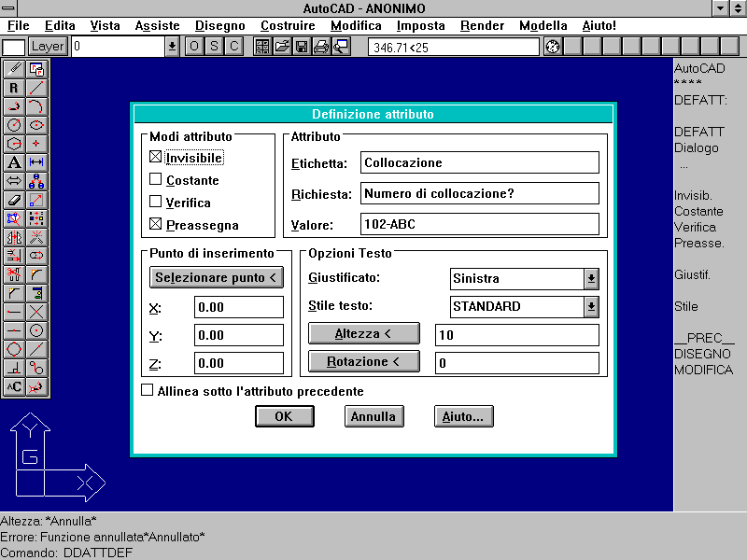This screenshot has height=560, width=747.
Task: Select the Polygon drawing tool
Action: pos(14,144)
